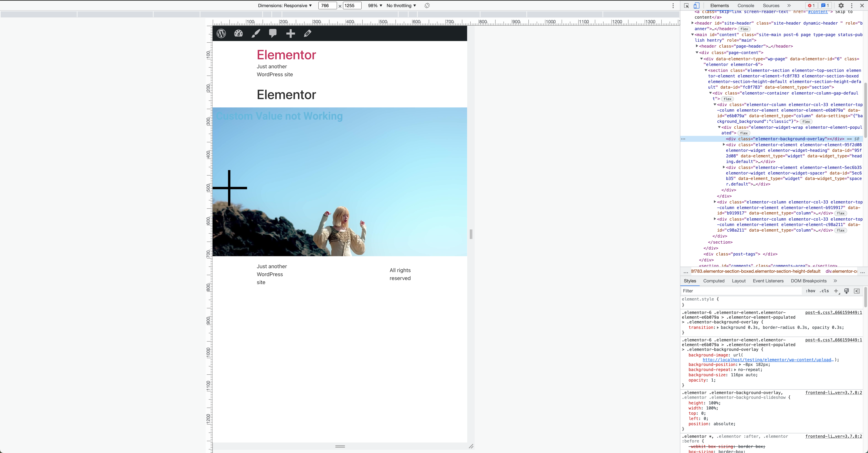Screen dimensions: 868x453
Task: Select the div.elementor-co breadcrumb item
Action: pyautogui.click(x=841, y=271)
